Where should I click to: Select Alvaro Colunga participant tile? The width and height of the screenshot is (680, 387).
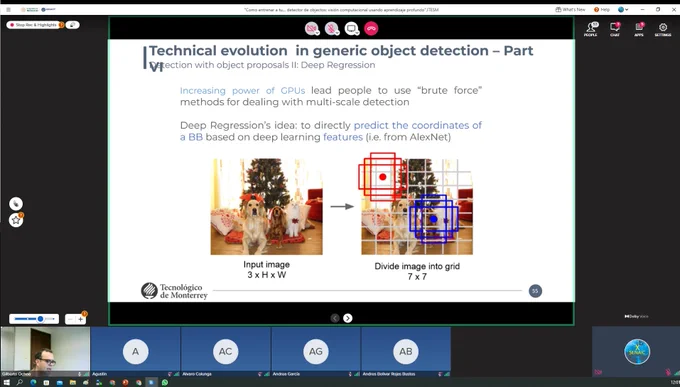coord(226,351)
